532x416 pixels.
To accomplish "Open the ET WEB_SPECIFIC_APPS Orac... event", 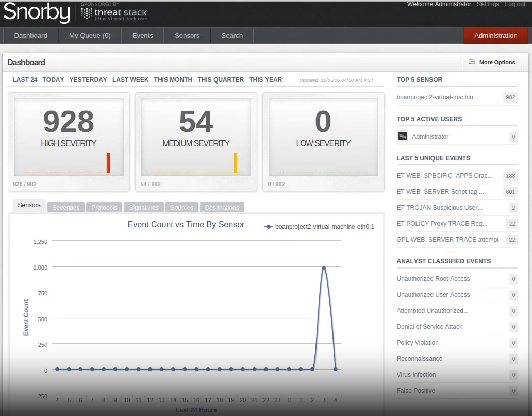I will 444,176.
